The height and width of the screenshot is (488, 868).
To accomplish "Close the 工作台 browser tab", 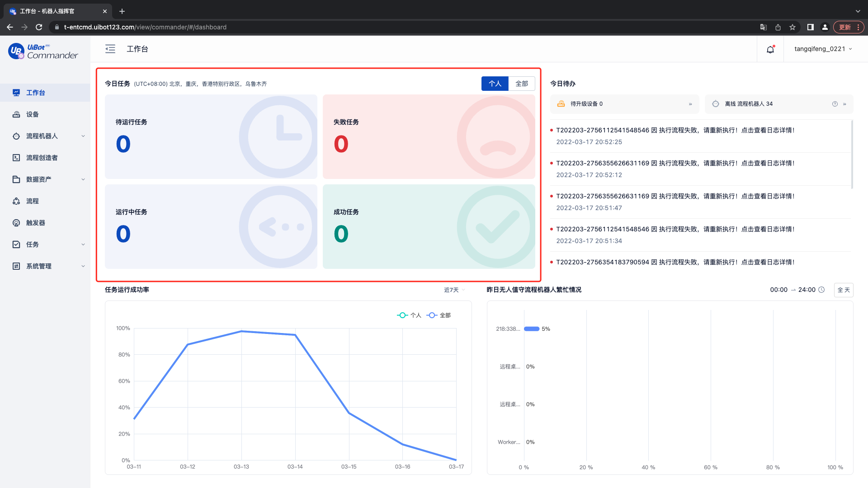I will click(105, 11).
